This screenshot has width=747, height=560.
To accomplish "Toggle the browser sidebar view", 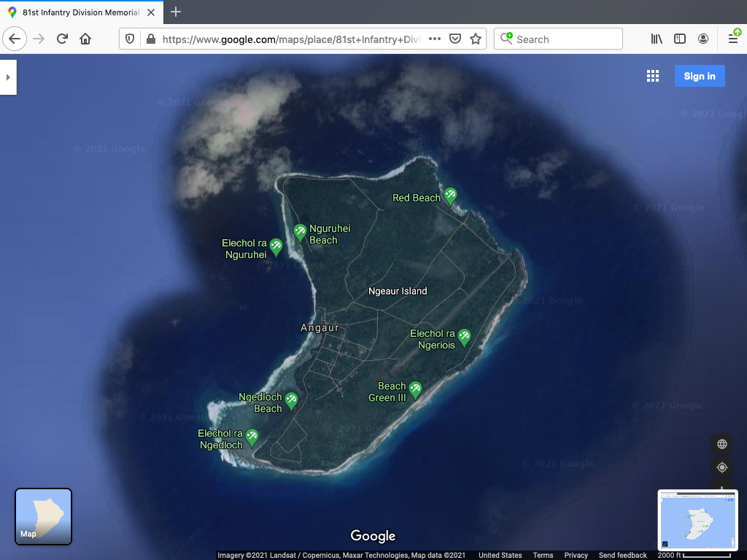I will point(680,39).
